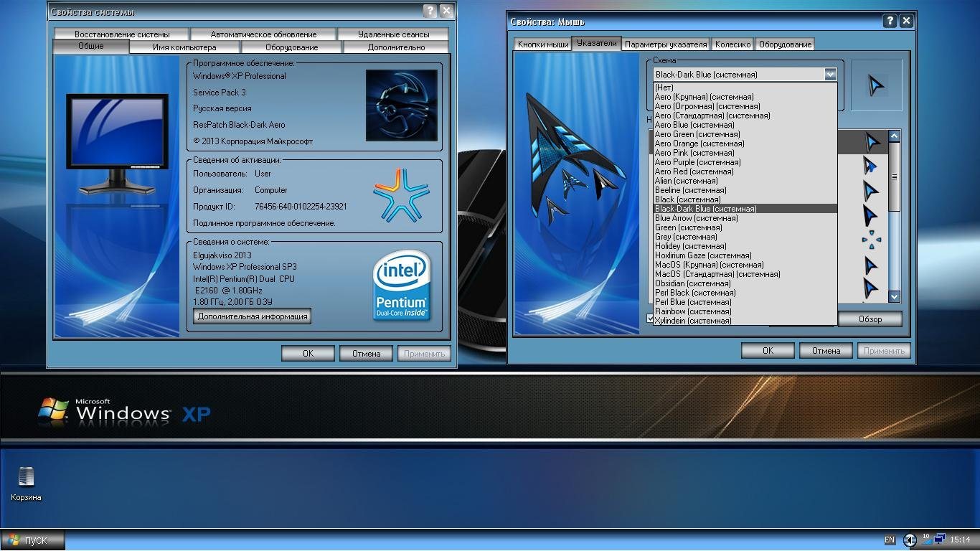The image size is (980, 551).
Task: Click the Дополнительная информация button
Action: pyautogui.click(x=253, y=316)
